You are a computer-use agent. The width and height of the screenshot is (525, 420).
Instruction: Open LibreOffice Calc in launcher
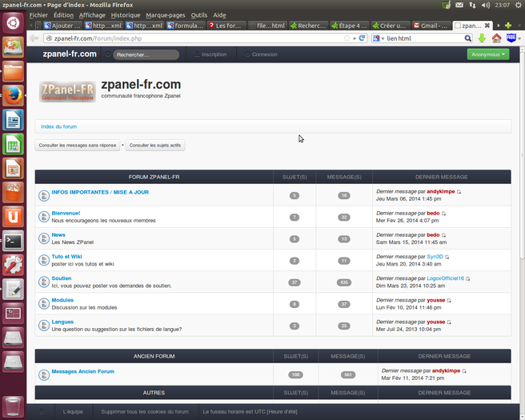click(13, 144)
